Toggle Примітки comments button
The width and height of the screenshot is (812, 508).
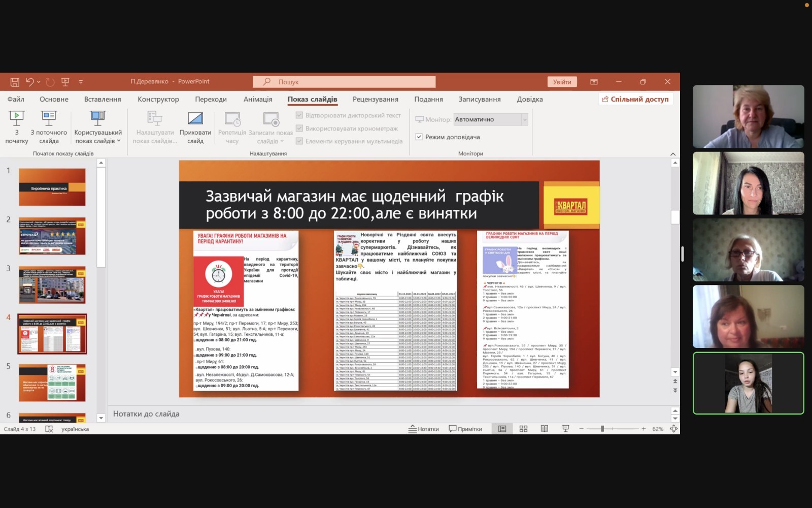point(465,429)
